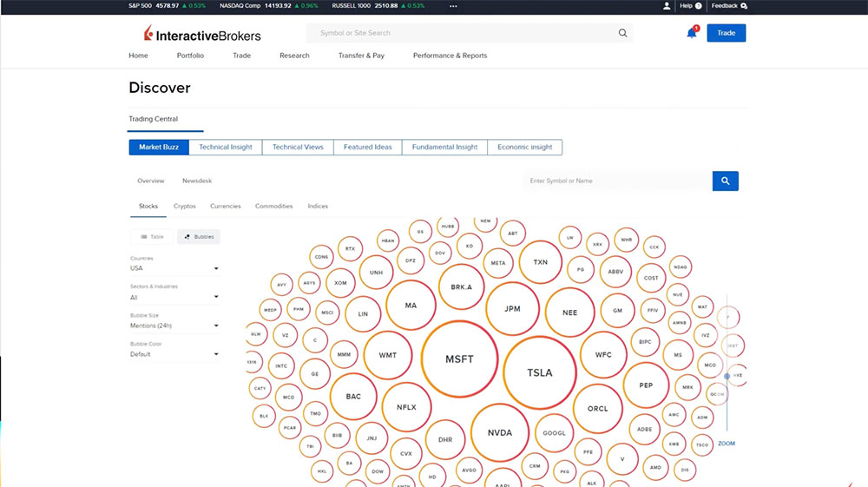Click the NFLX bubble

(x=406, y=407)
